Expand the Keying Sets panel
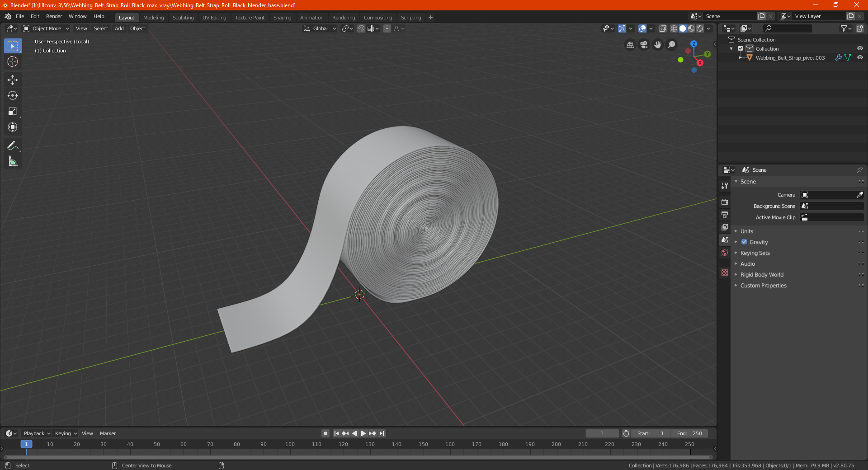 [755, 253]
